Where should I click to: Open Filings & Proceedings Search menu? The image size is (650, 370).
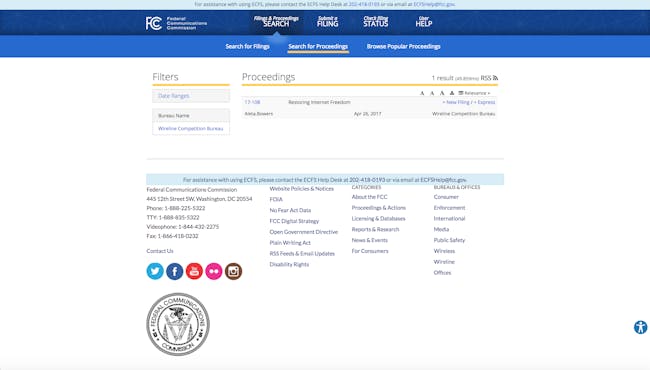click(x=276, y=22)
